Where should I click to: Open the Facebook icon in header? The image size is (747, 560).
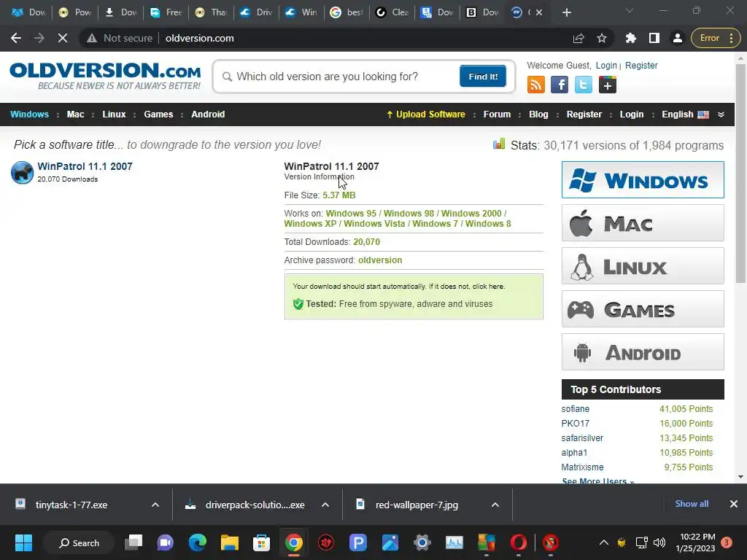560,85
